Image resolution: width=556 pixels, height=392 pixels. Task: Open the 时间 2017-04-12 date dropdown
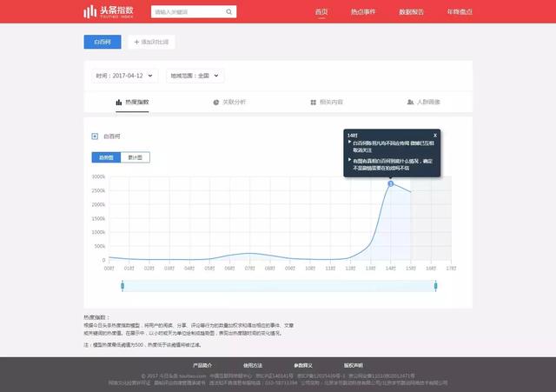click(x=124, y=76)
